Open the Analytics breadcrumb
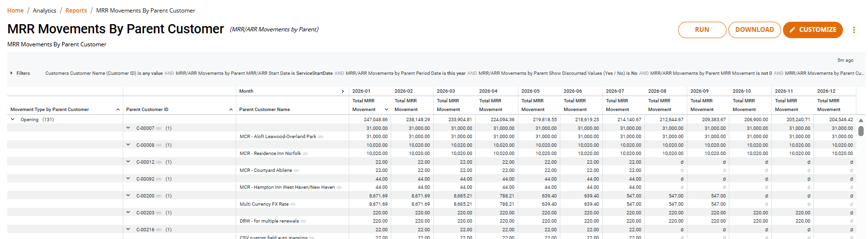Viewport: 868px width, 239px height. [x=44, y=11]
